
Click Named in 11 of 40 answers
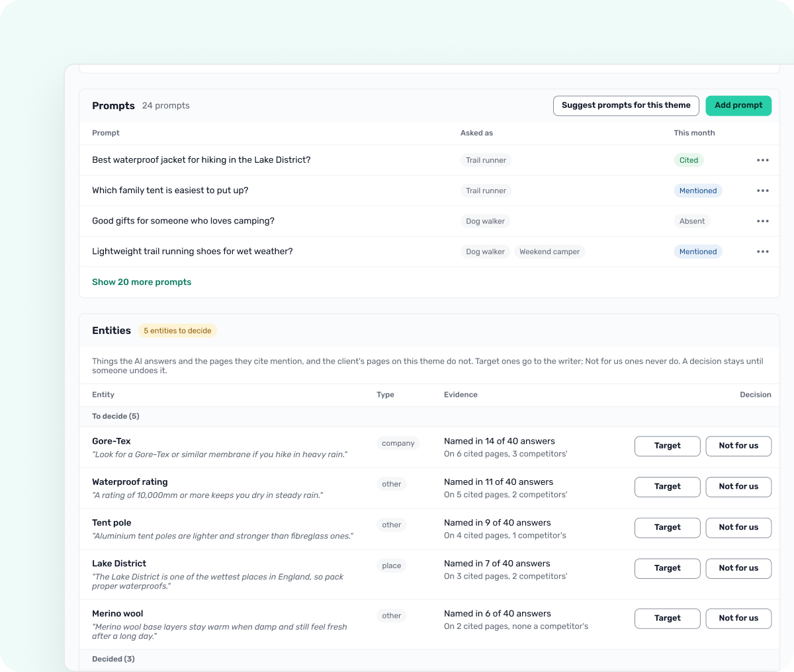498,482
